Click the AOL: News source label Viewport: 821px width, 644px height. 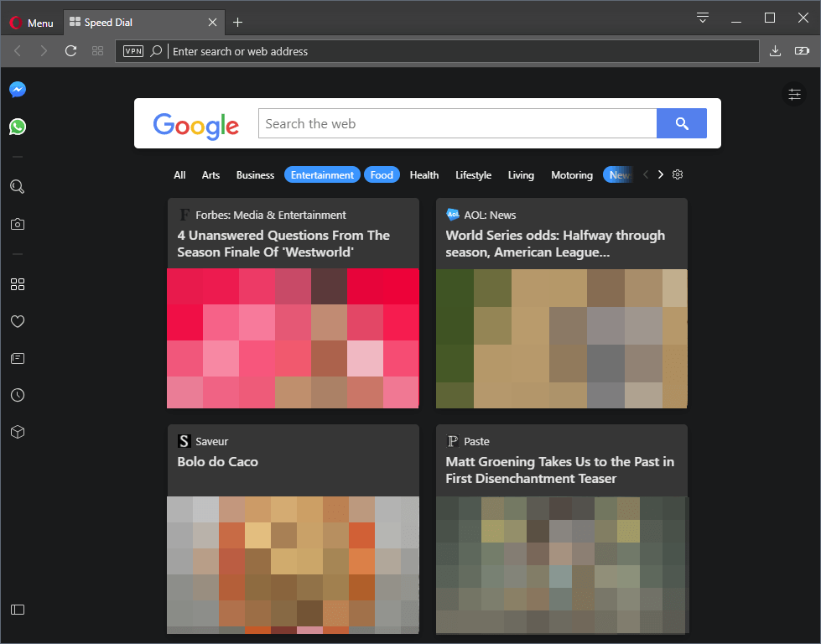tap(490, 215)
